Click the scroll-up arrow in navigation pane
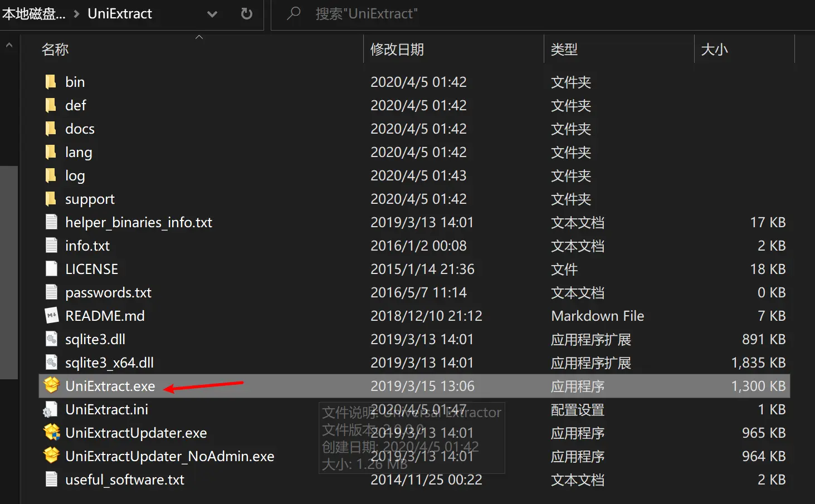This screenshot has height=504, width=815. tap(9, 45)
